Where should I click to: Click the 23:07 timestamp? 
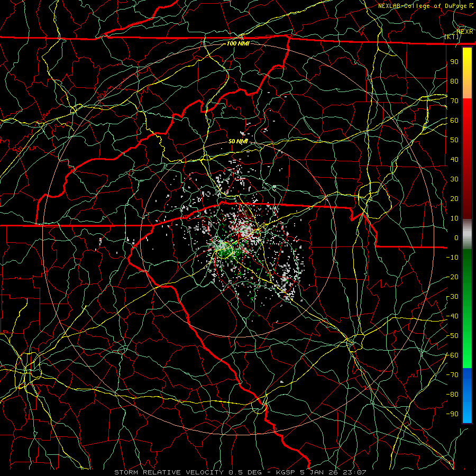pyautogui.click(x=354, y=472)
